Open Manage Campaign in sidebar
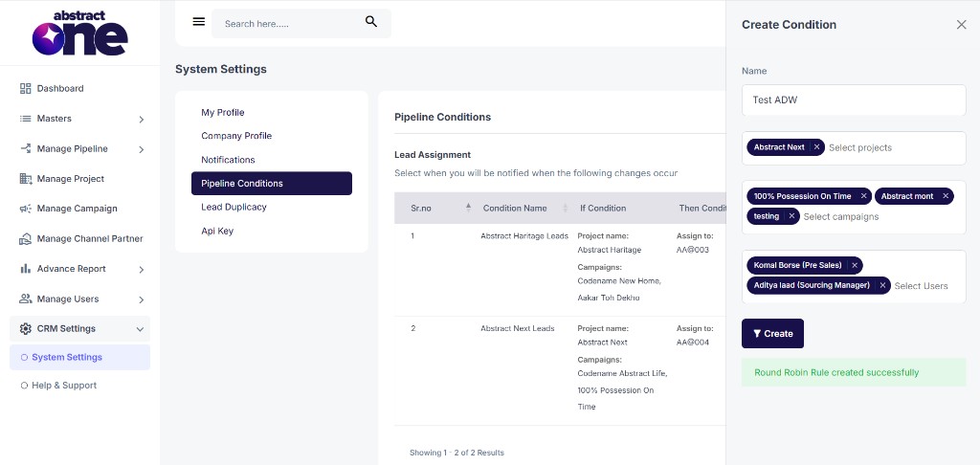This screenshot has width=980, height=465. [x=77, y=209]
